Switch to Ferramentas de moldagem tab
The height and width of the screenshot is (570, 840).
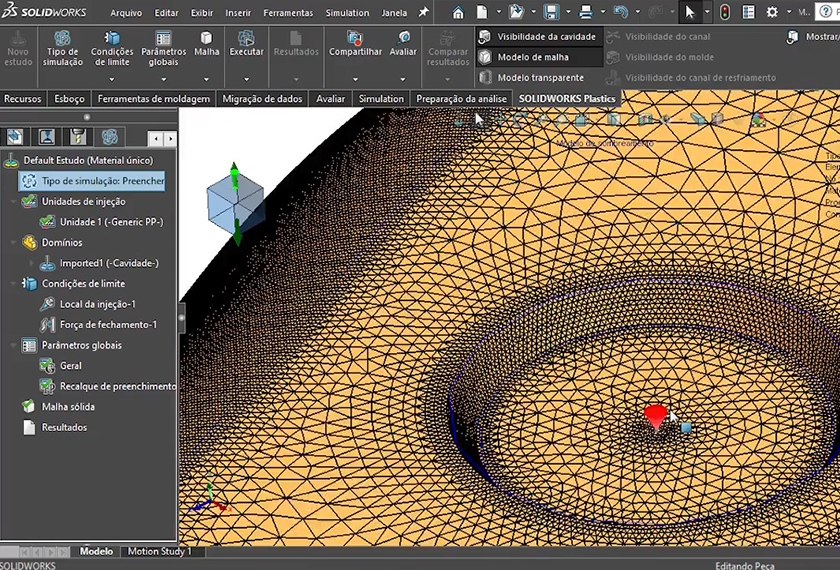[154, 99]
